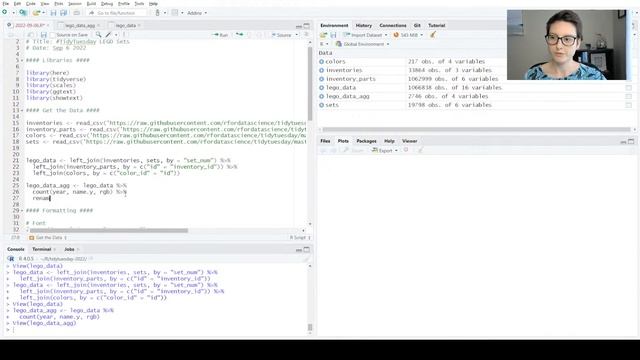
Task: Click the workspace panes grid icon
Action: pos(175,13)
